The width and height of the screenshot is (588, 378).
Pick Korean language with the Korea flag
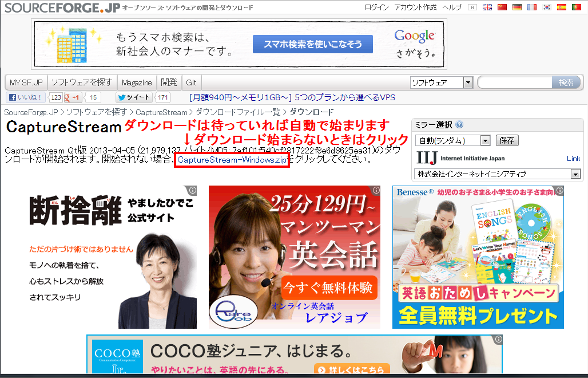tap(546, 7)
